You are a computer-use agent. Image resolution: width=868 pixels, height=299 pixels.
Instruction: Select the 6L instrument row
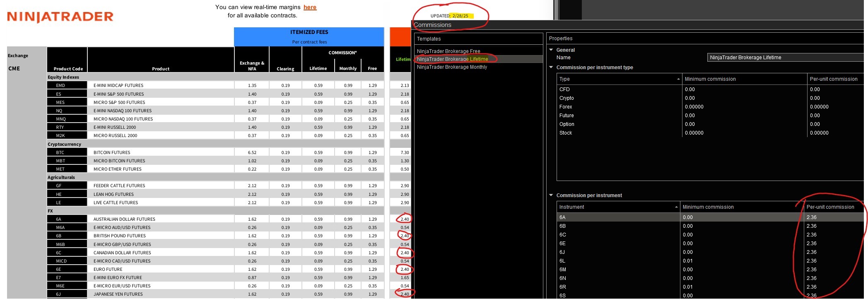710,260
